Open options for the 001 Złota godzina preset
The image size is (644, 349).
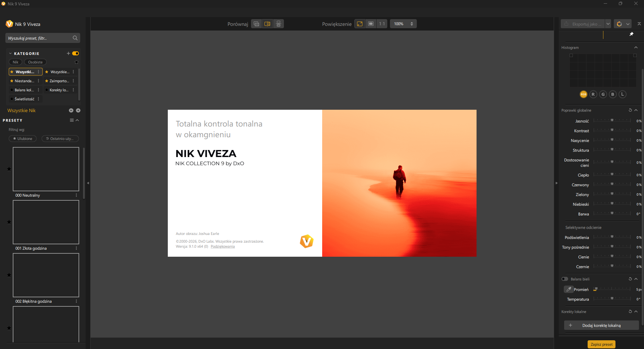(x=77, y=248)
